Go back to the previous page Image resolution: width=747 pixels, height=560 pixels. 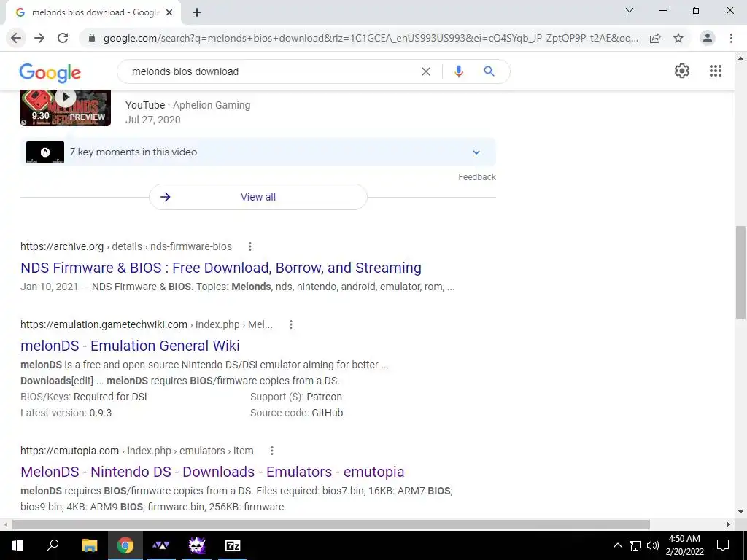point(16,38)
